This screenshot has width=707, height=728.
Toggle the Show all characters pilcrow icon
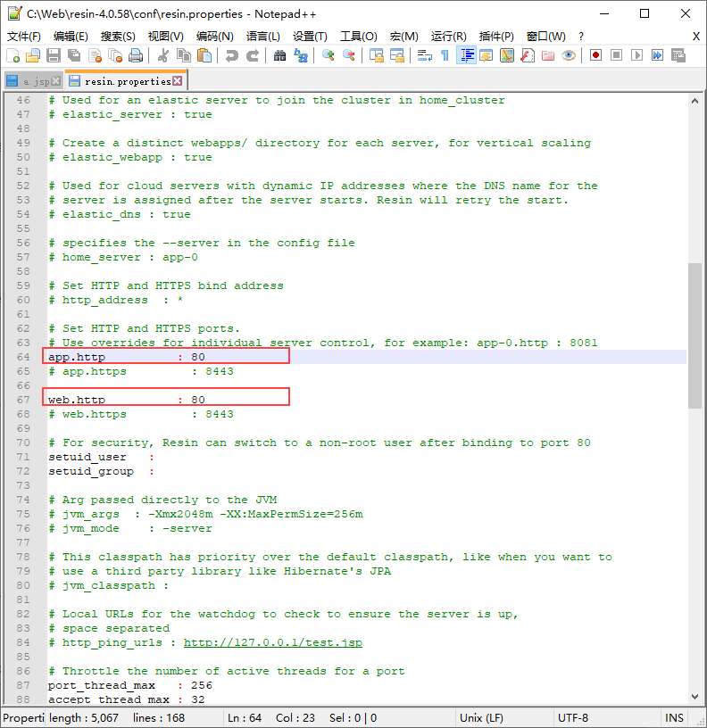click(x=445, y=55)
